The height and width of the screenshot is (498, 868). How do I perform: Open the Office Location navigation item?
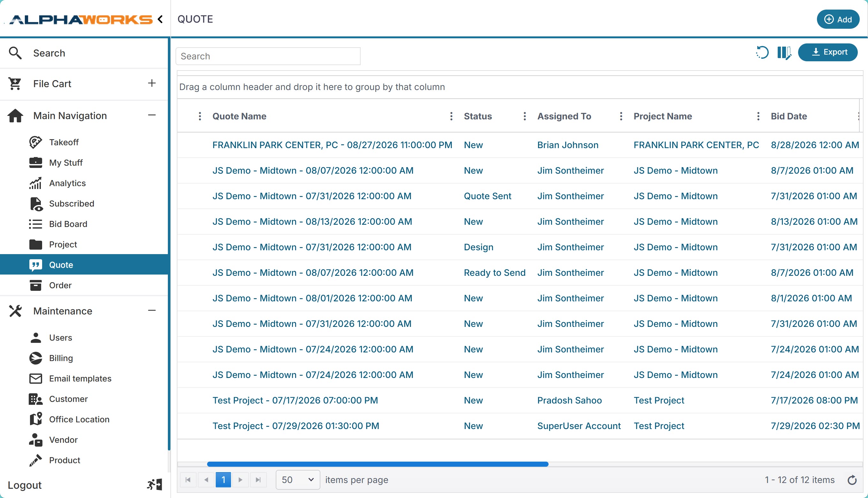click(84, 419)
